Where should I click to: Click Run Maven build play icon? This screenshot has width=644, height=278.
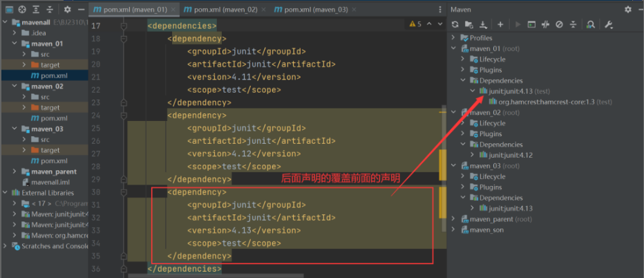[518, 25]
